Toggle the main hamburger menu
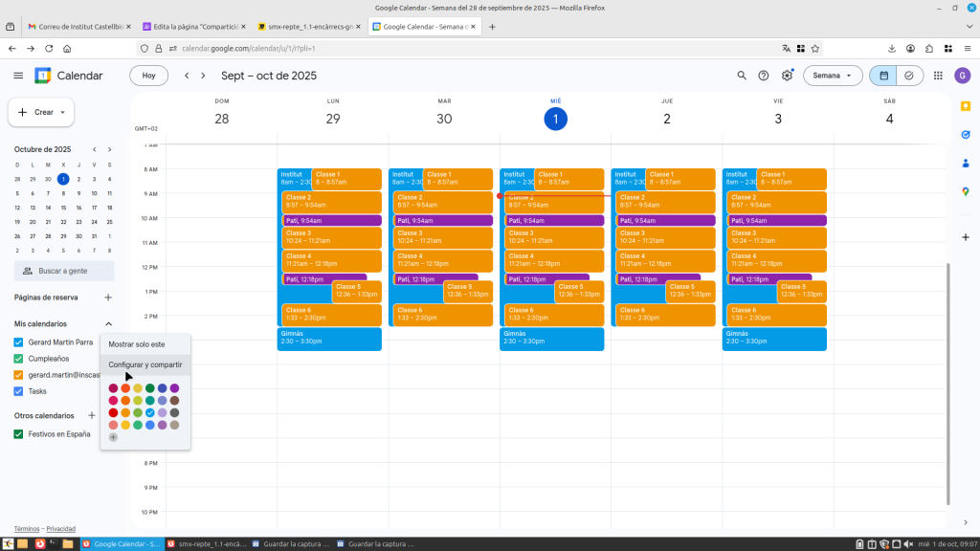Image resolution: width=980 pixels, height=551 pixels. pos(18,76)
